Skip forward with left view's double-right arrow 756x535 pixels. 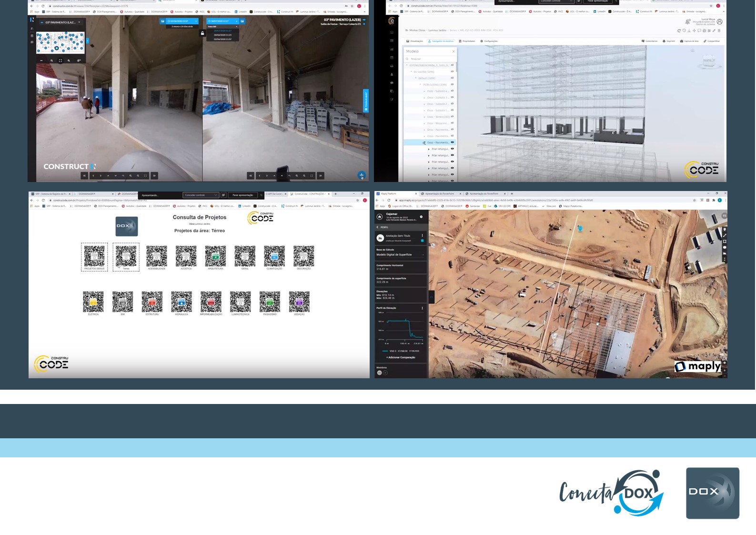154,176
